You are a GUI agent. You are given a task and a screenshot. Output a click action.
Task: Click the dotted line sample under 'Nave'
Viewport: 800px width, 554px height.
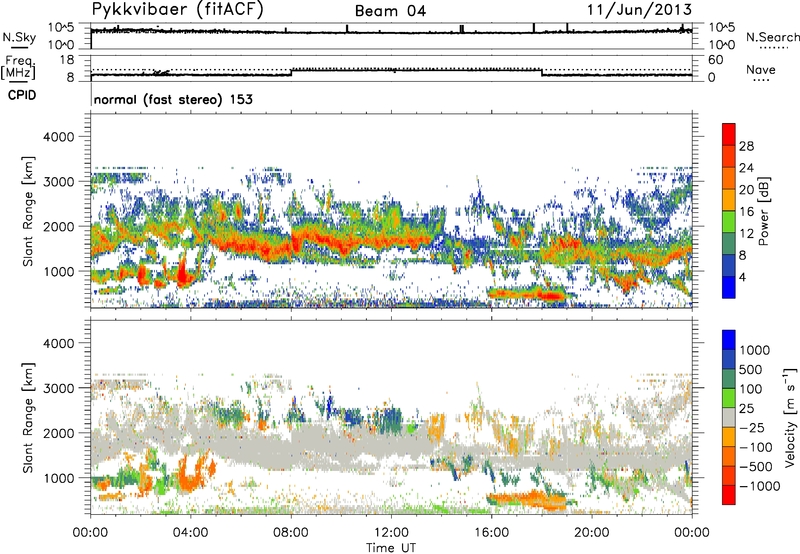click(x=761, y=81)
